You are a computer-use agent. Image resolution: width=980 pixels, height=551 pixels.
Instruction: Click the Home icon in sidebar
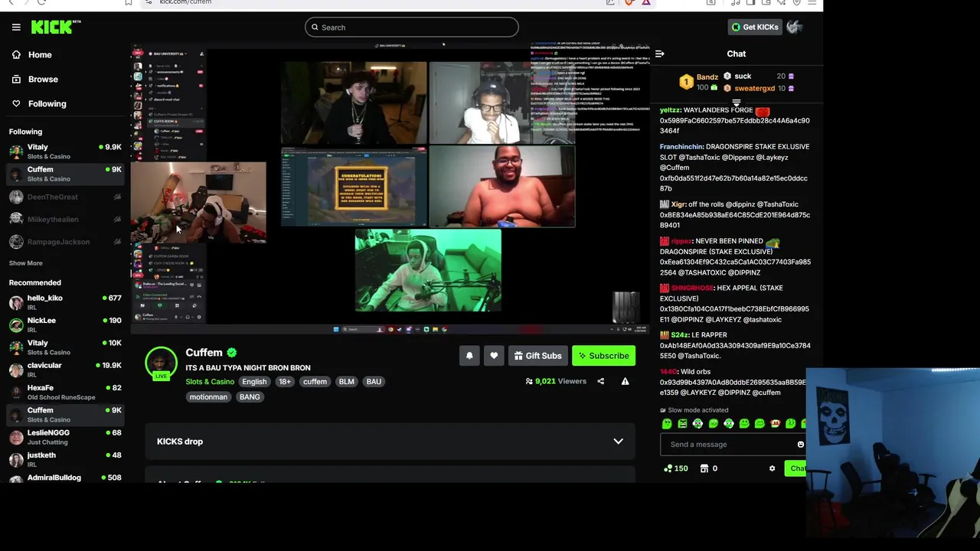pos(16,54)
